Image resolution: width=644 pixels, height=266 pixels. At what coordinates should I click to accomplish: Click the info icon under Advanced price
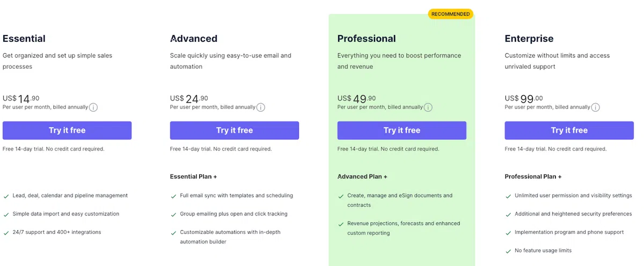[x=261, y=107]
